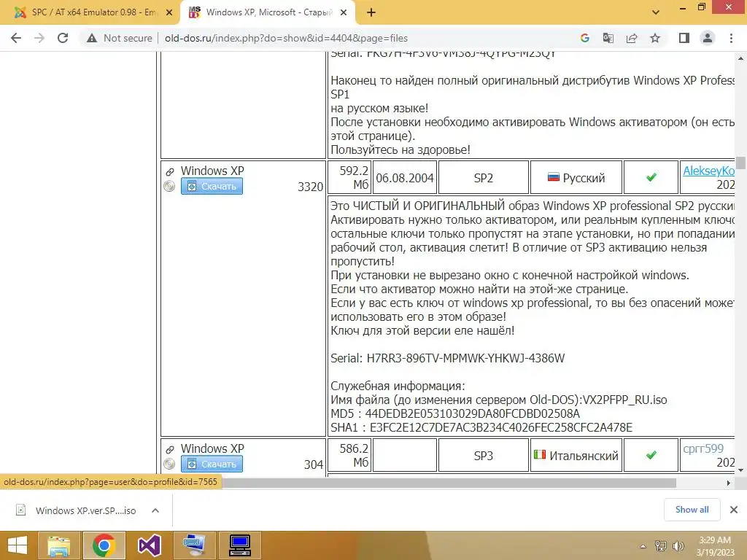747x560 pixels.
Task: Click the forward navigation arrow
Action: (39, 38)
